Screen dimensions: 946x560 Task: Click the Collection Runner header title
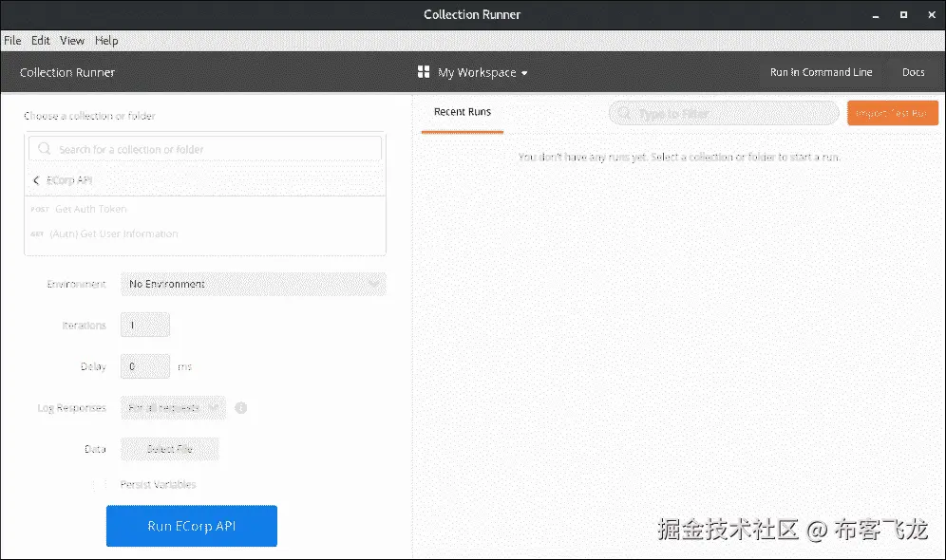67,72
